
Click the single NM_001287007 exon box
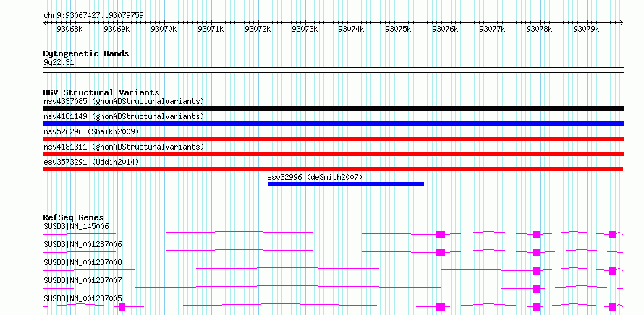[536, 289]
